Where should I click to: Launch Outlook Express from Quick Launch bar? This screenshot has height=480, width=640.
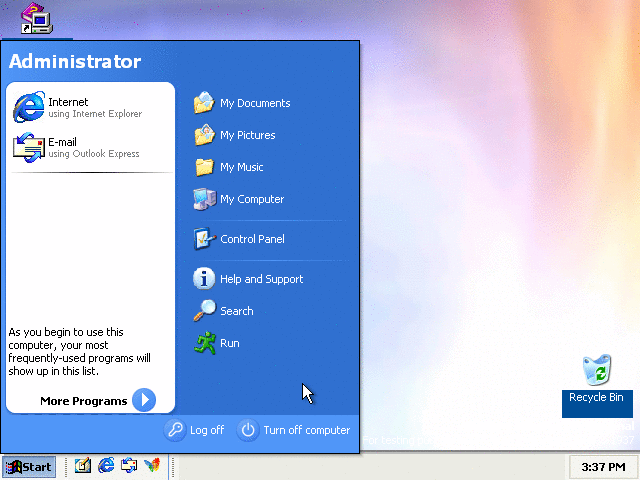tap(129, 465)
